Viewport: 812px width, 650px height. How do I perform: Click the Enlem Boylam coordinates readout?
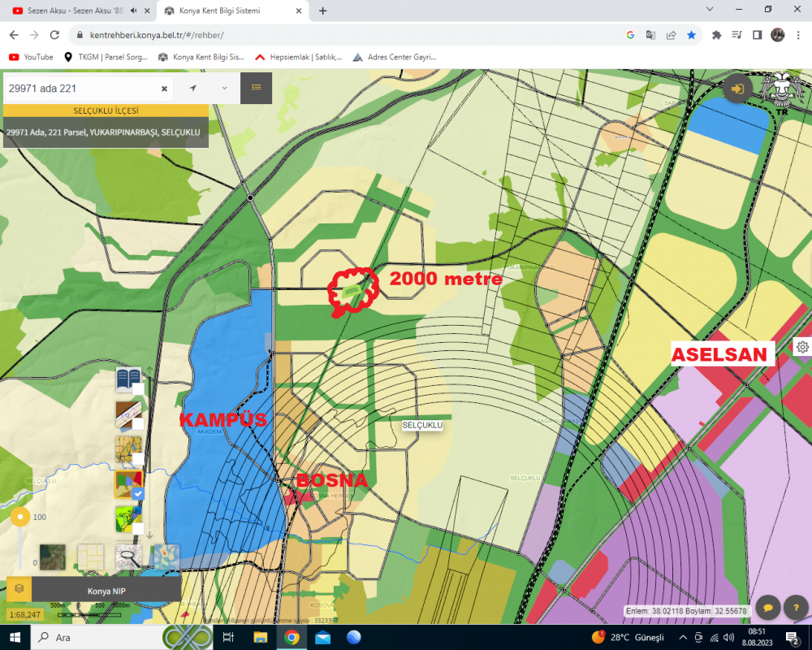pos(686,611)
